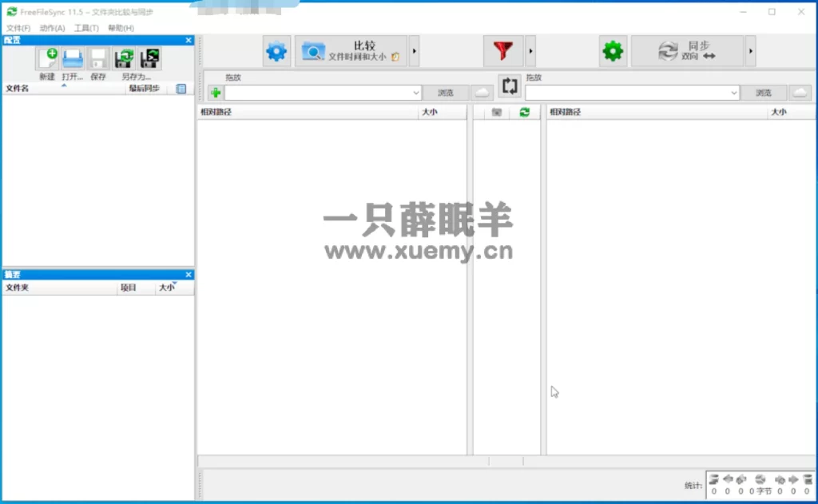
Task: Open the 帮助(H) menu
Action: click(121, 28)
